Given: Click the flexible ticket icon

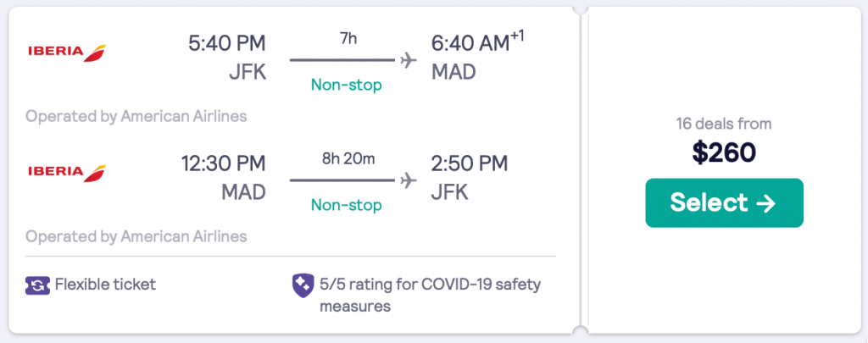Looking at the screenshot, I should 36,285.
